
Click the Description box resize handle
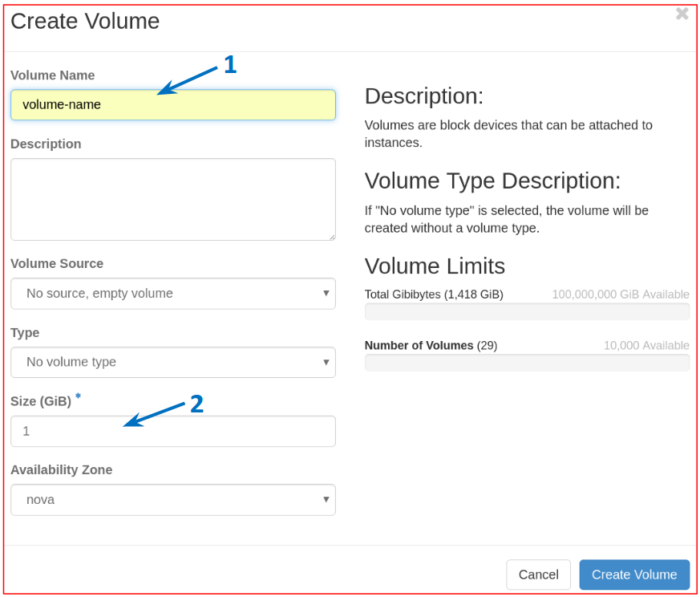click(331, 236)
